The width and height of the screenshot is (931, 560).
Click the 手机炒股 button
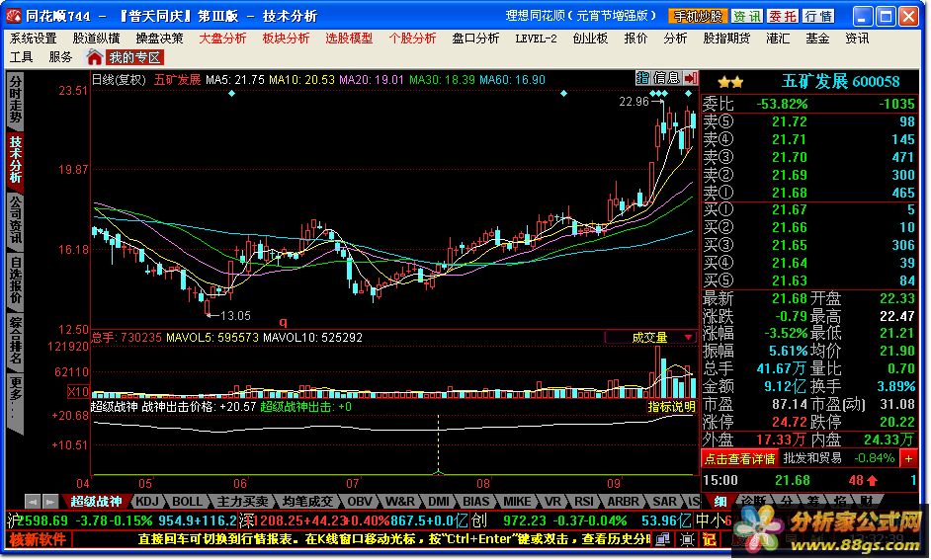click(698, 16)
